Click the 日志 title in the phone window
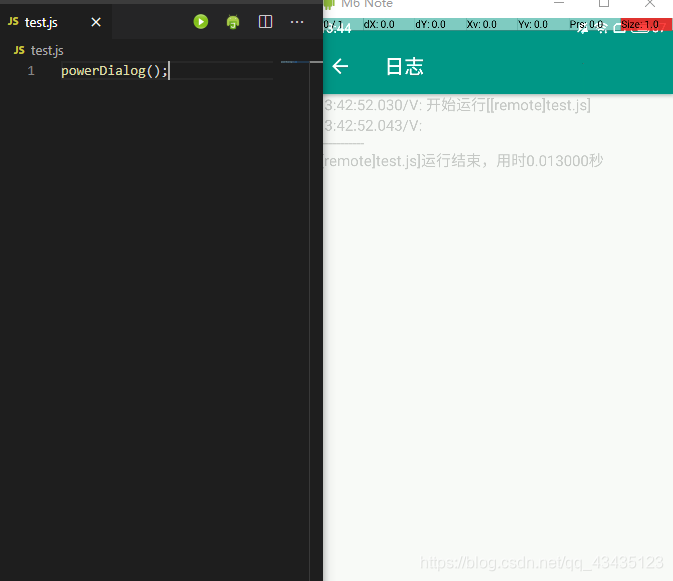 pyautogui.click(x=404, y=67)
